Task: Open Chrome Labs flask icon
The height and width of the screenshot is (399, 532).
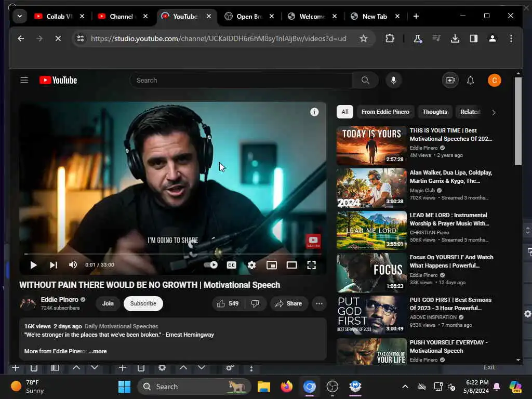Action: coord(418,38)
